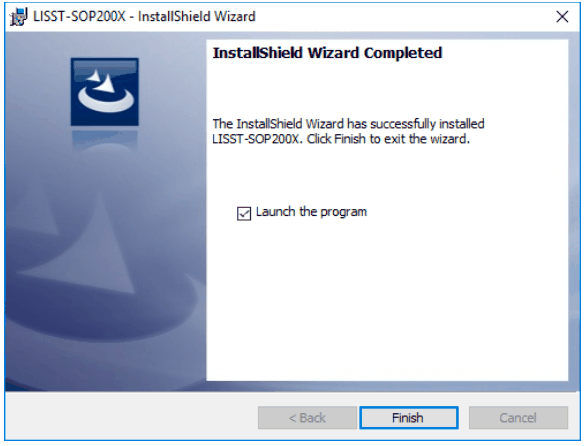Click the blank white area below the checkbox
This screenshot has width=587, height=446.
[387, 300]
